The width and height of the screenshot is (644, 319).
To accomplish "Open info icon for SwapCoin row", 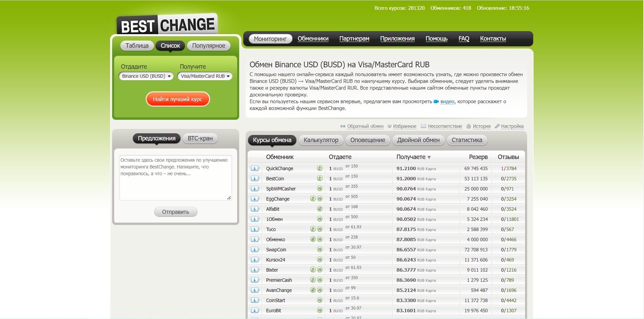I will (255, 250).
